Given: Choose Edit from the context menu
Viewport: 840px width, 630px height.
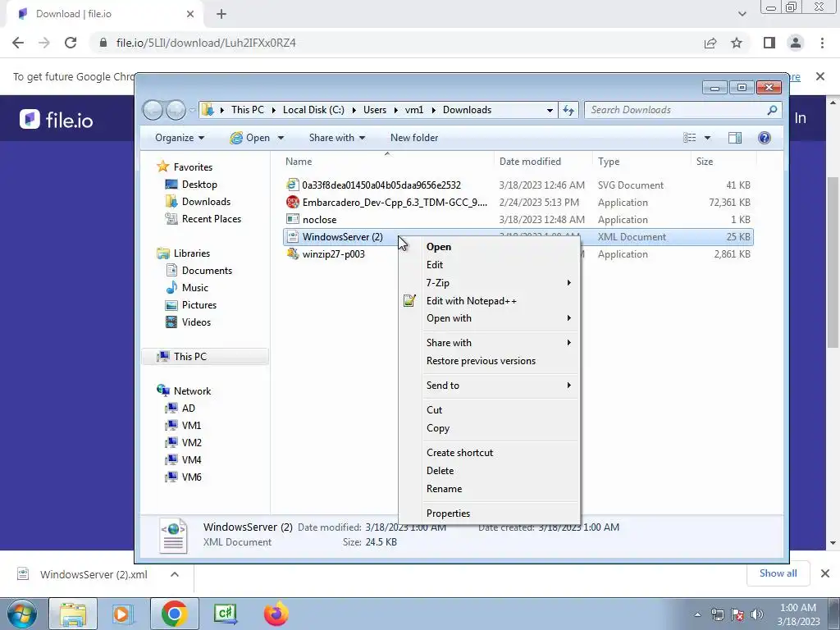Looking at the screenshot, I should (x=434, y=265).
